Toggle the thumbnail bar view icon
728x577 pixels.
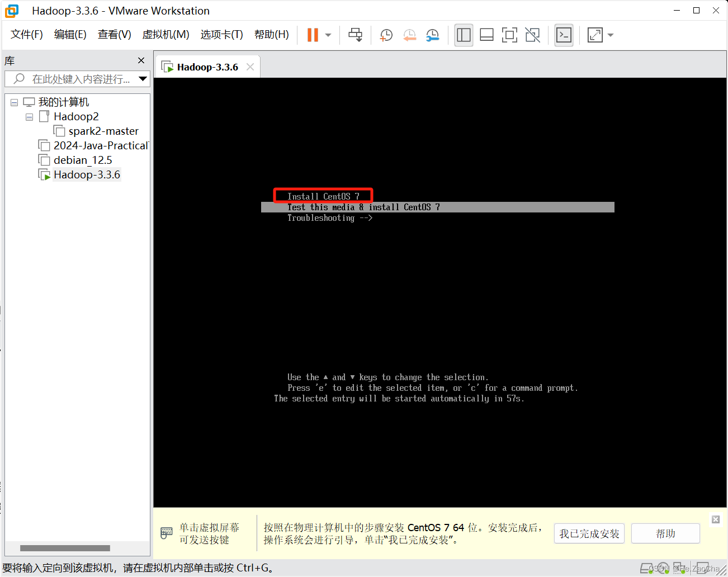(486, 35)
